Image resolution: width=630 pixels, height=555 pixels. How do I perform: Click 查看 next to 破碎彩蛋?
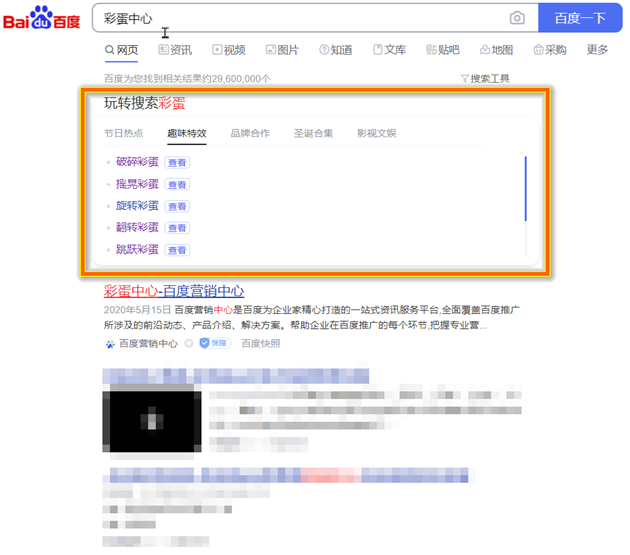(x=177, y=163)
